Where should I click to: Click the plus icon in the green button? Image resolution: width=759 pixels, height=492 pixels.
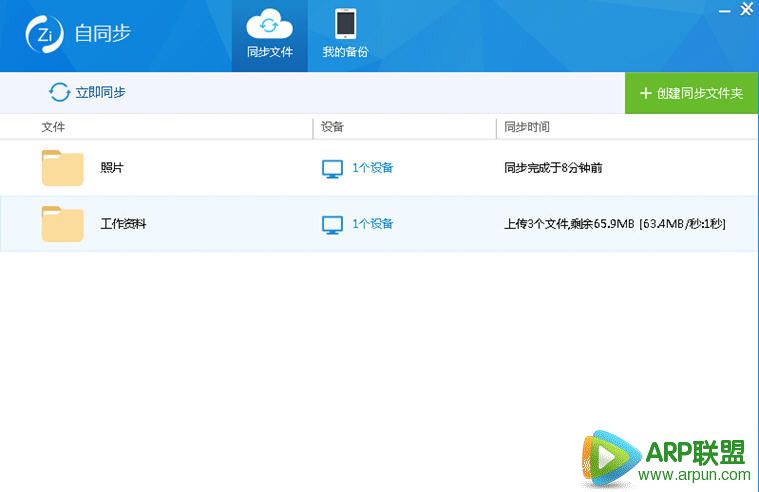pyautogui.click(x=645, y=93)
